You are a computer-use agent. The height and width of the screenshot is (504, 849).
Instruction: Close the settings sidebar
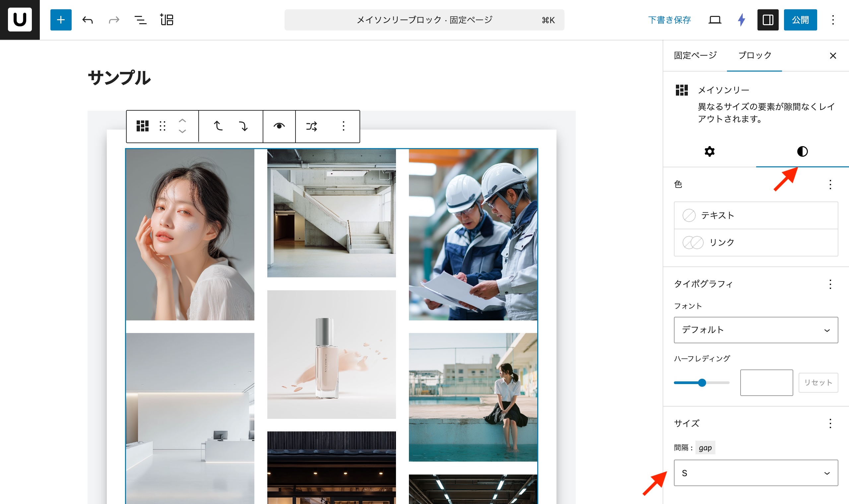(x=833, y=56)
